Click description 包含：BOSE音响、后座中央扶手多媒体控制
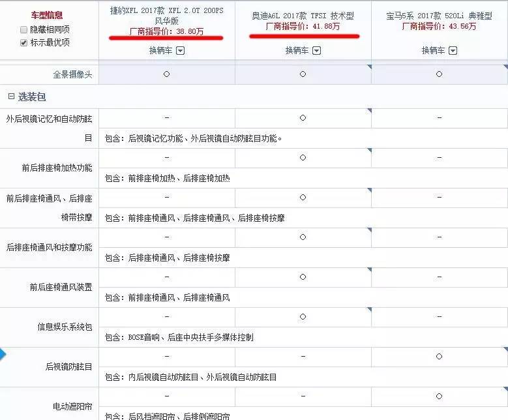The width and height of the screenshot is (508, 420). click(x=179, y=338)
